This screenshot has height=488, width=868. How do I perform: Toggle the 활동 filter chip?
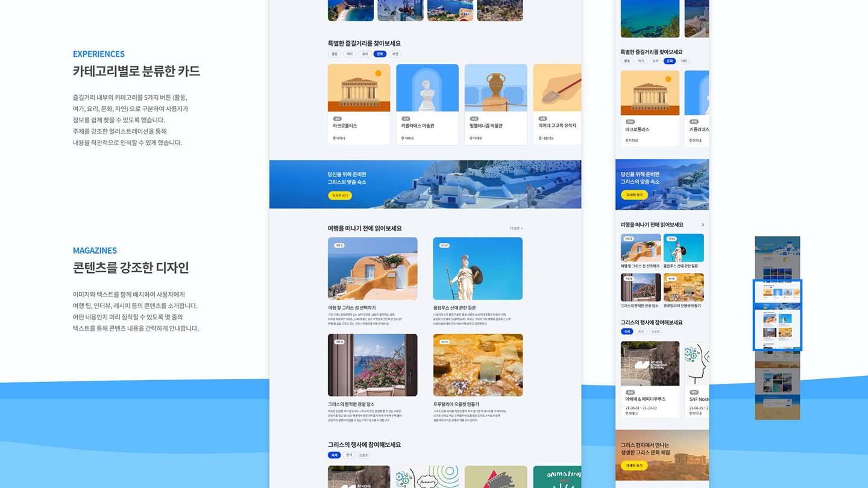click(x=335, y=54)
